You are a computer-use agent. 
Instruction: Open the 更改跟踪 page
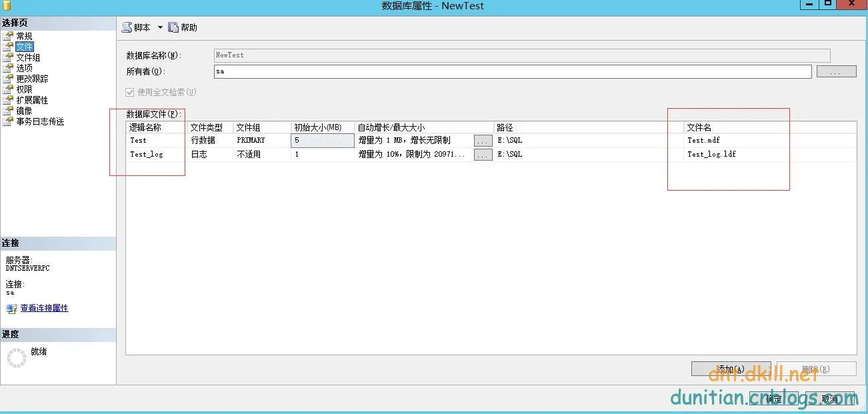tap(32, 79)
